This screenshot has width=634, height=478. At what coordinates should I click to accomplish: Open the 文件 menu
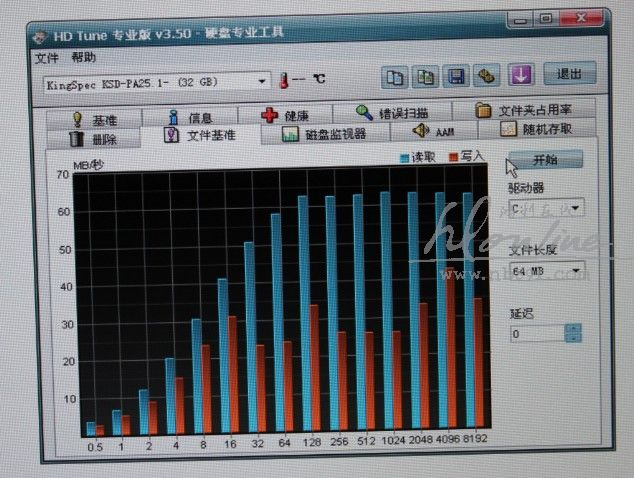click(x=47, y=57)
